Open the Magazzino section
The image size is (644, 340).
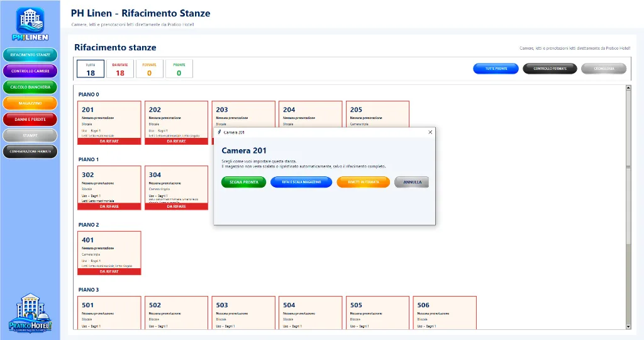(x=30, y=103)
